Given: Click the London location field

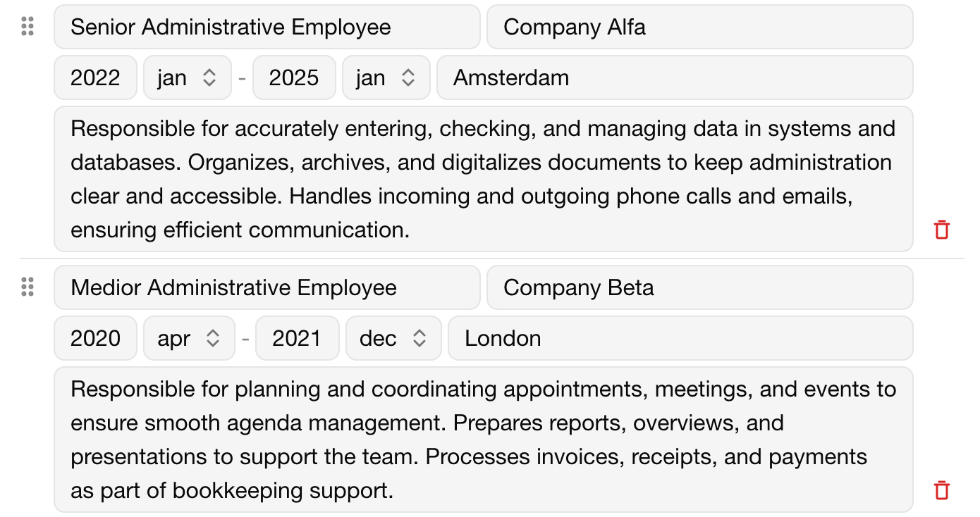Looking at the screenshot, I should 680,338.
